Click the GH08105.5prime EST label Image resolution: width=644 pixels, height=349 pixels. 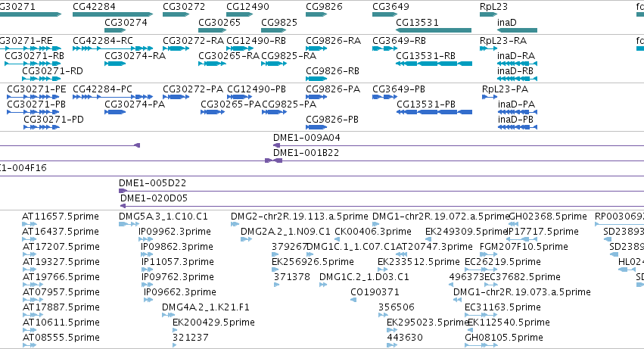click(x=504, y=338)
